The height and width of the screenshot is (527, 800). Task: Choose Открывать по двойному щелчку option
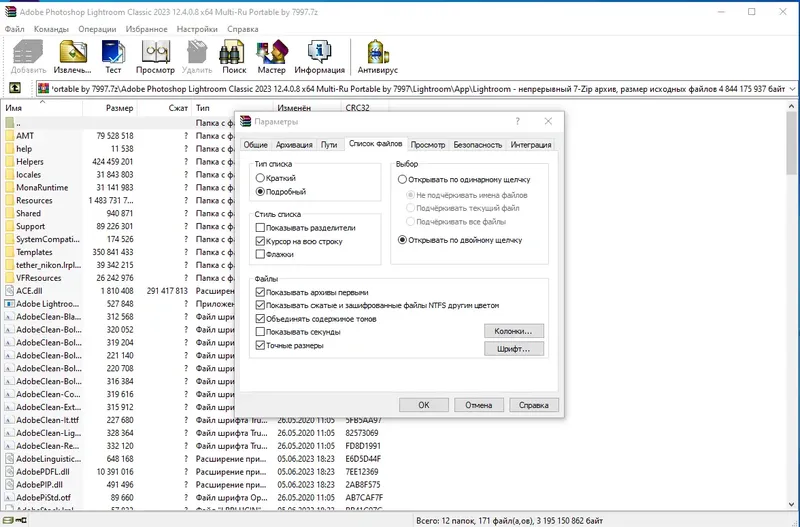coord(403,240)
